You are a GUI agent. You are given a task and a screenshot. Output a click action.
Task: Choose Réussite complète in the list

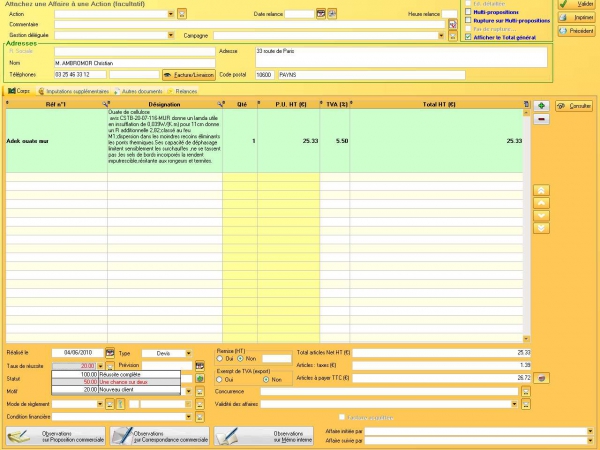(116, 375)
